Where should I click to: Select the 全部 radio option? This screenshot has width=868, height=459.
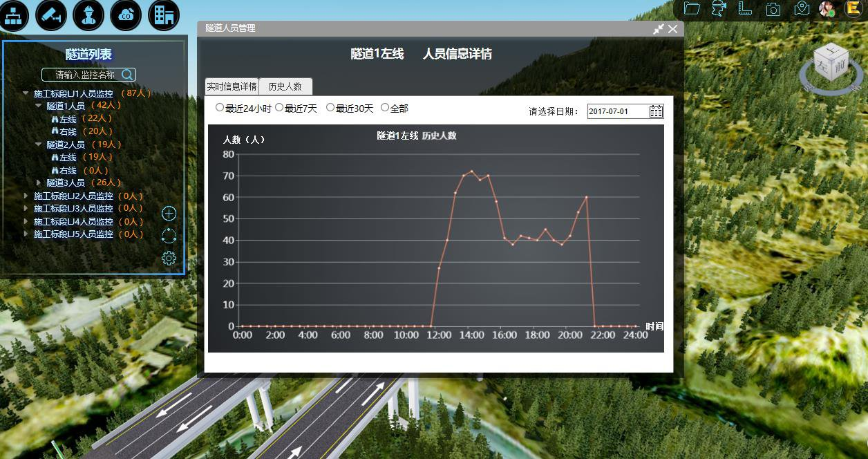point(385,107)
